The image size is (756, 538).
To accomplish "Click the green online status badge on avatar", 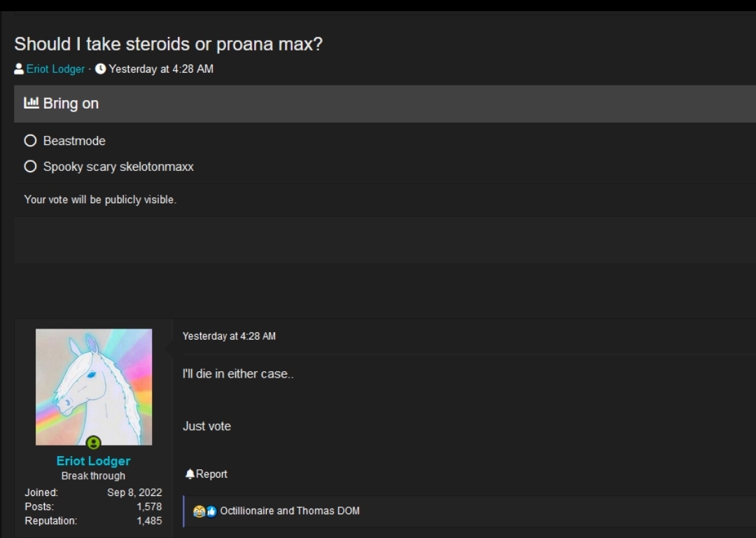I will (93, 443).
